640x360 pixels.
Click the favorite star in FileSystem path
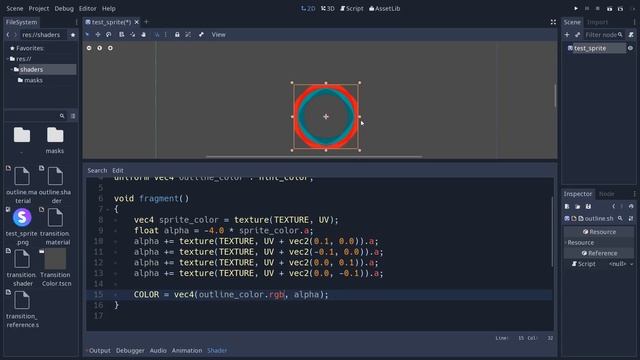(73, 35)
